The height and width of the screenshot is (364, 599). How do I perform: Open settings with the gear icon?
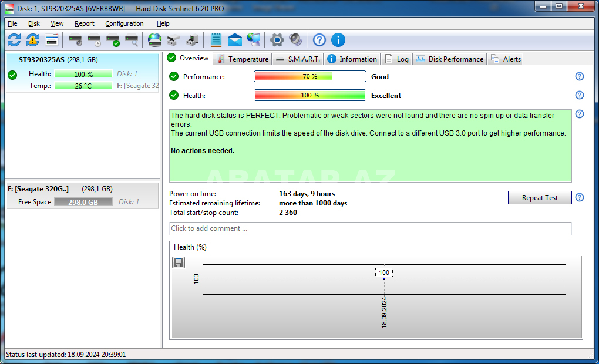[x=277, y=40]
